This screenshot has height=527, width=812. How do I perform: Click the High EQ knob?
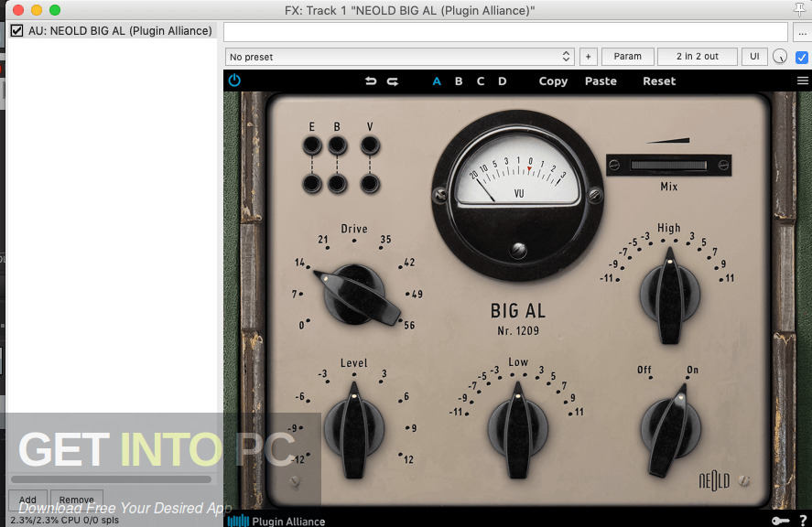click(670, 296)
